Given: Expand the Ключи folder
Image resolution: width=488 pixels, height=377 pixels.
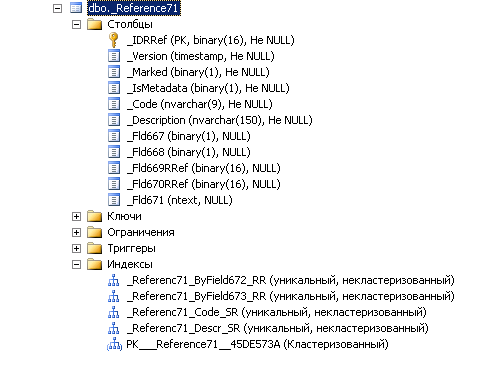Looking at the screenshot, I should (x=76, y=216).
